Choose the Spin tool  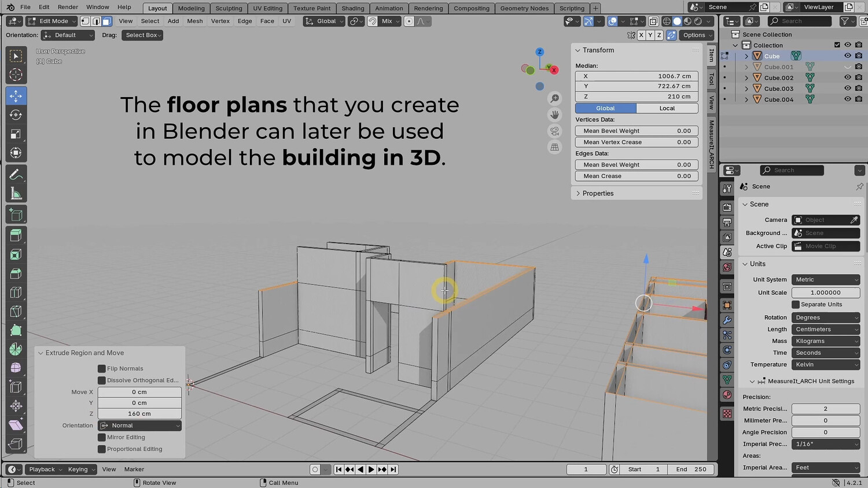[x=16, y=349]
